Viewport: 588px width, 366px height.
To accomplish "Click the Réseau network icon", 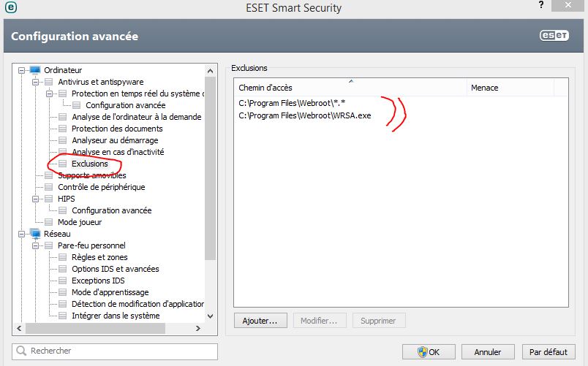I will click(35, 234).
